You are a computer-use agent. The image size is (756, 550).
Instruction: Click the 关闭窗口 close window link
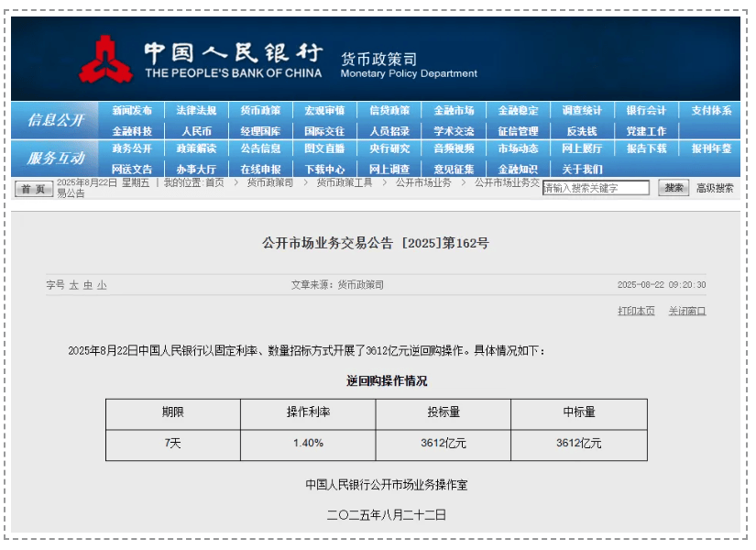[x=687, y=311]
